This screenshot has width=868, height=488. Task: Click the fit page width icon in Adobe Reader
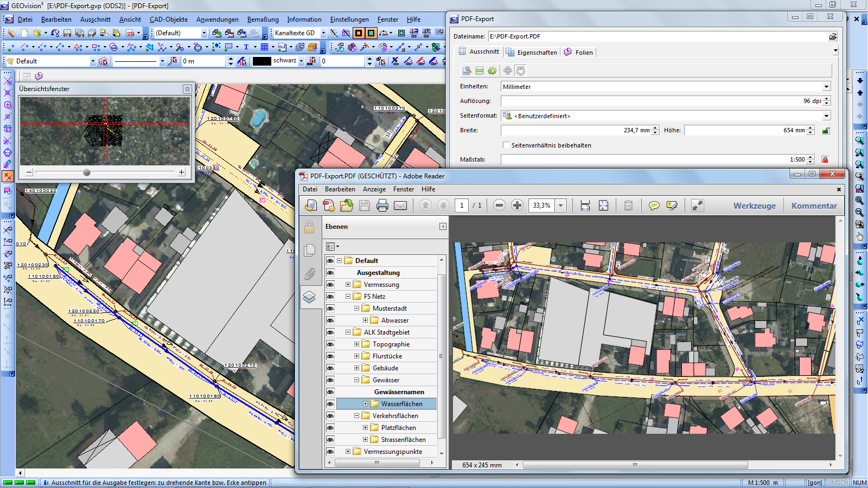(x=585, y=206)
